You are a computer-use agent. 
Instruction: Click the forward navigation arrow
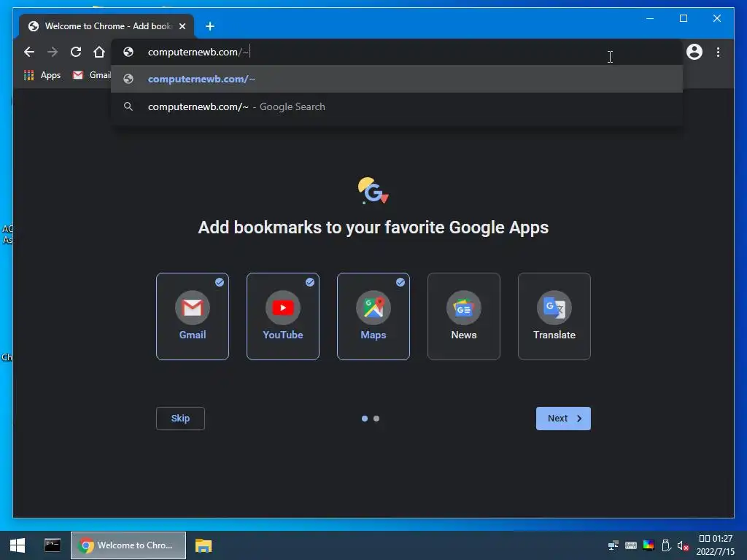tap(53, 52)
